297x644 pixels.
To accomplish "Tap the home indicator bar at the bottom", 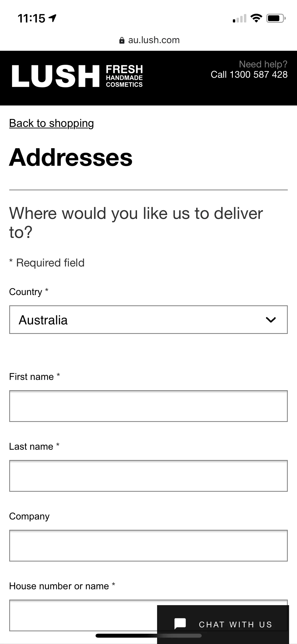I will [148, 636].
